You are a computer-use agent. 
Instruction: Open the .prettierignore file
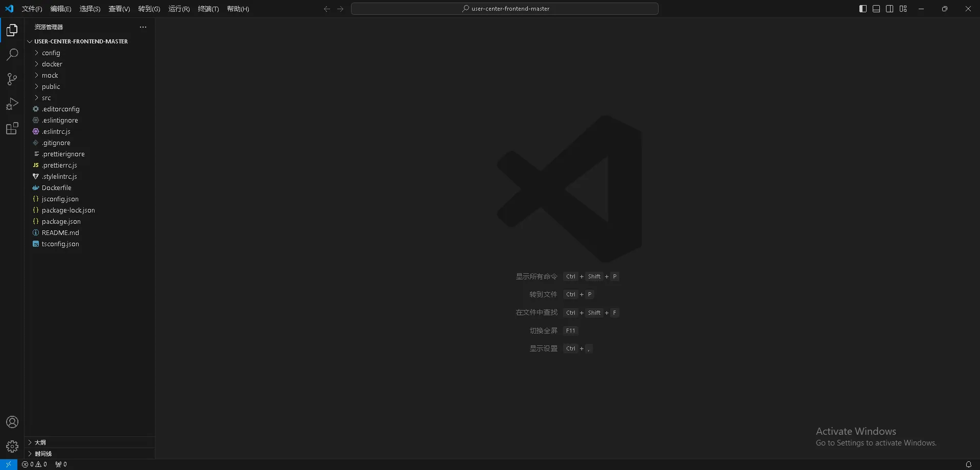[x=90, y=154]
